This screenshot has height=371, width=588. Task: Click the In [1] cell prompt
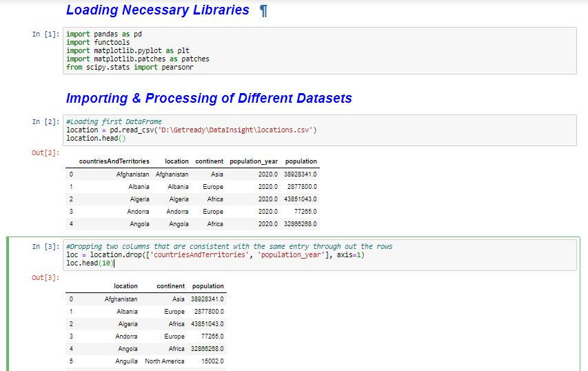click(45, 34)
